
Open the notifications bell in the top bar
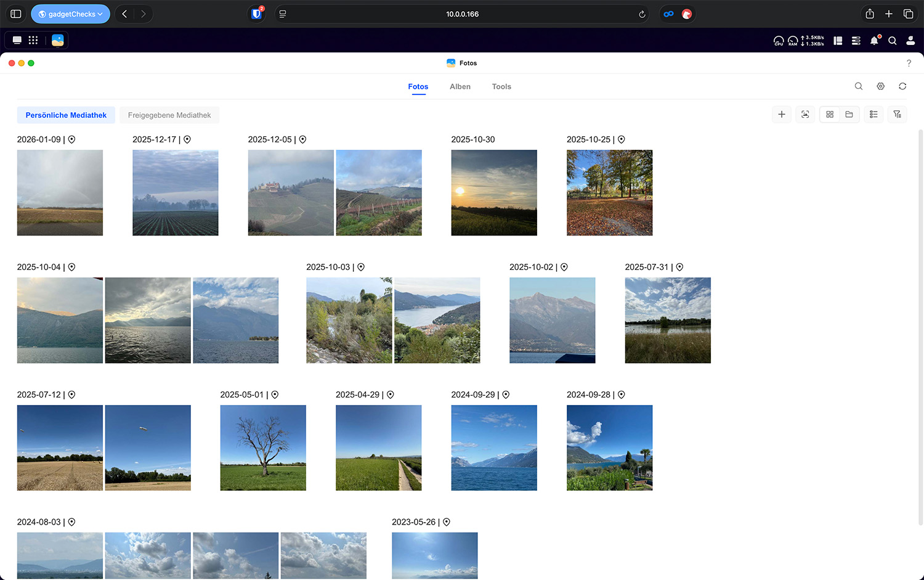pyautogui.click(x=874, y=41)
